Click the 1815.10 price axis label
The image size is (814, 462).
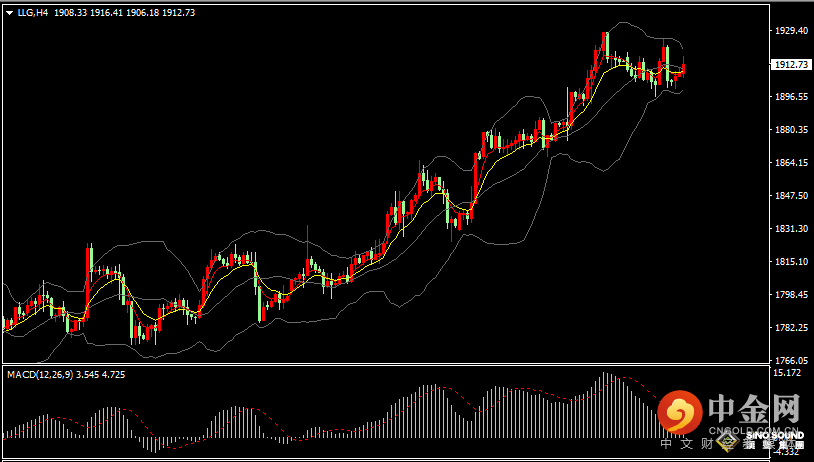pos(790,262)
